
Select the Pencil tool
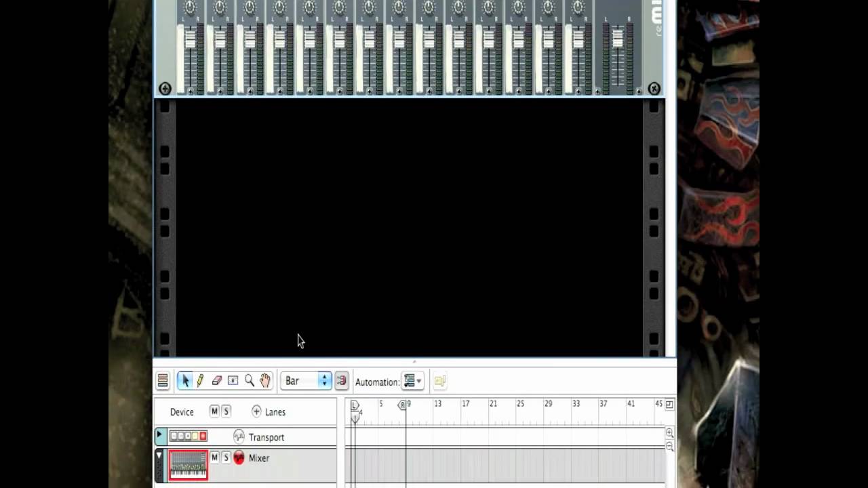[x=200, y=381]
